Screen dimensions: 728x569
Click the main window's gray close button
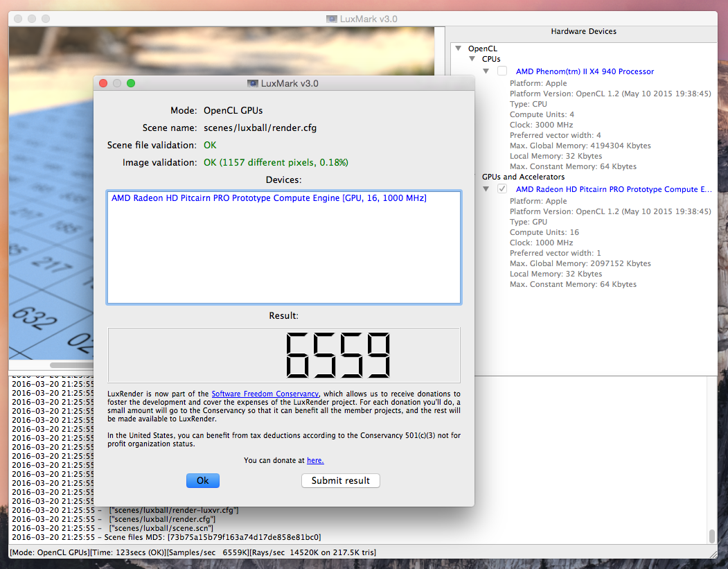(19, 19)
